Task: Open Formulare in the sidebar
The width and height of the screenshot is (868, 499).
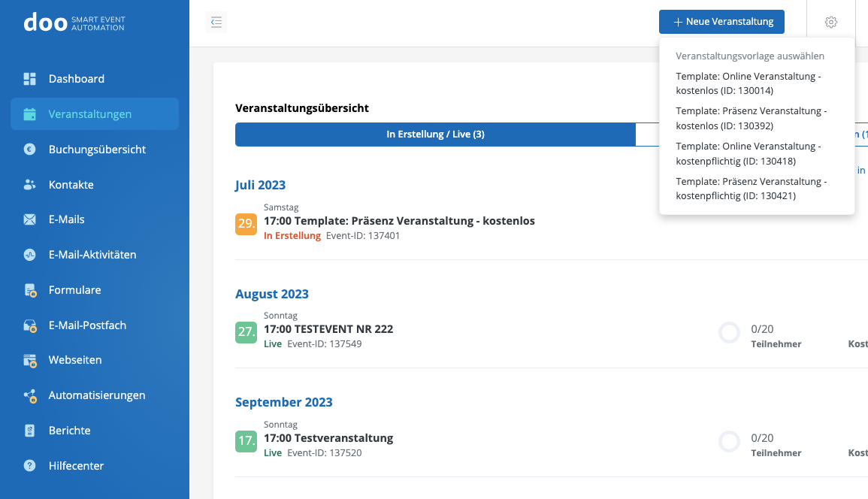Action: tap(74, 290)
